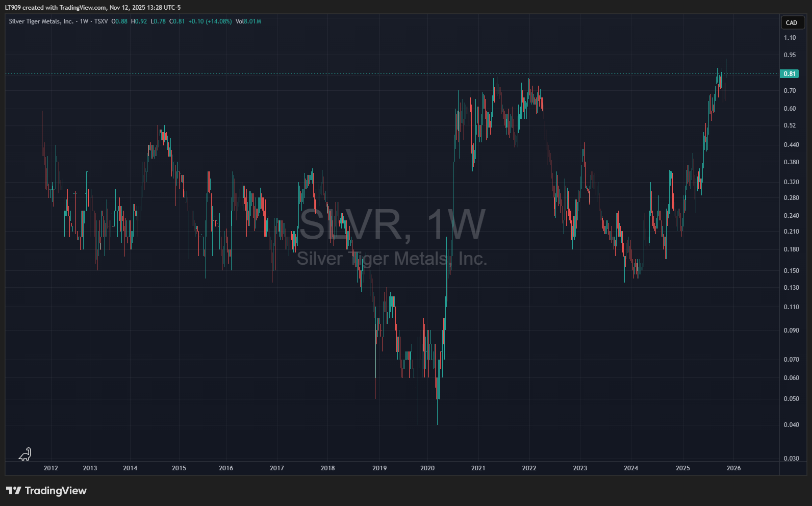812x506 pixels.
Task: Click the 0.81 current price label
Action: (x=790, y=74)
